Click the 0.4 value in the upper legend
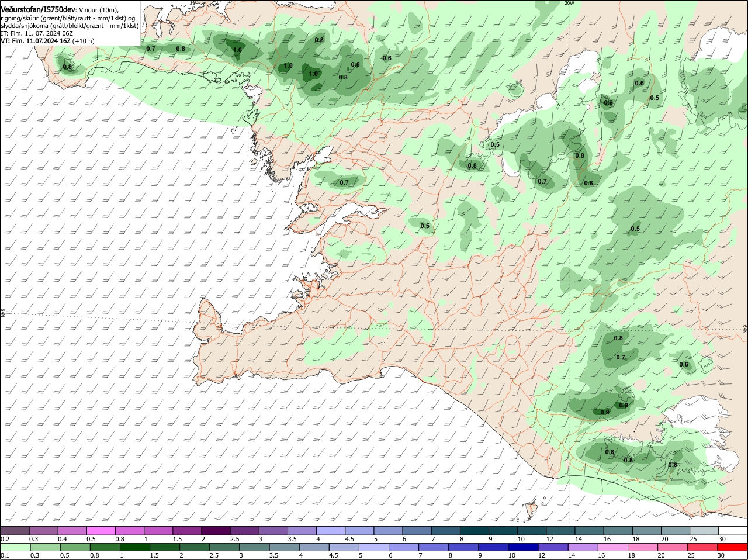 [x=63, y=539]
